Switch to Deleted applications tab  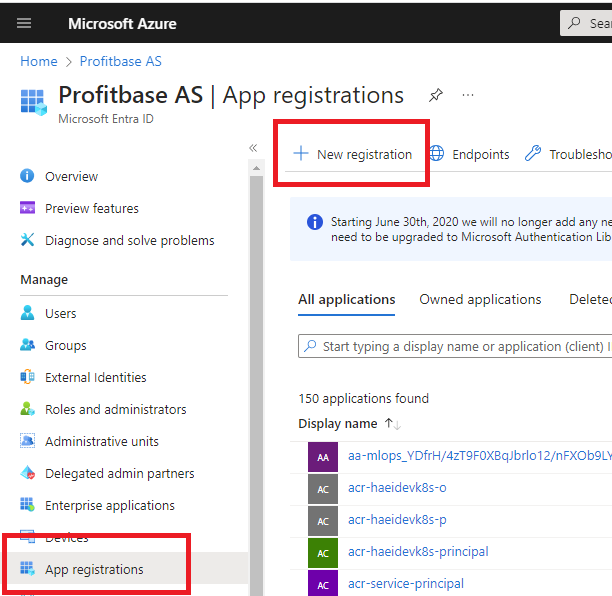pyautogui.click(x=590, y=300)
